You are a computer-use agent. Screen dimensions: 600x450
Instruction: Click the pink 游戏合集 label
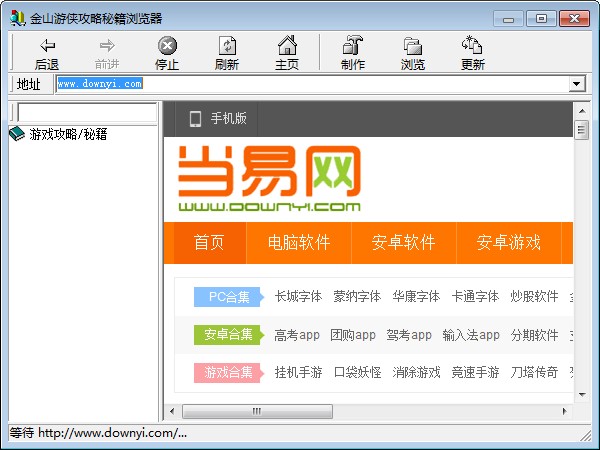(229, 372)
